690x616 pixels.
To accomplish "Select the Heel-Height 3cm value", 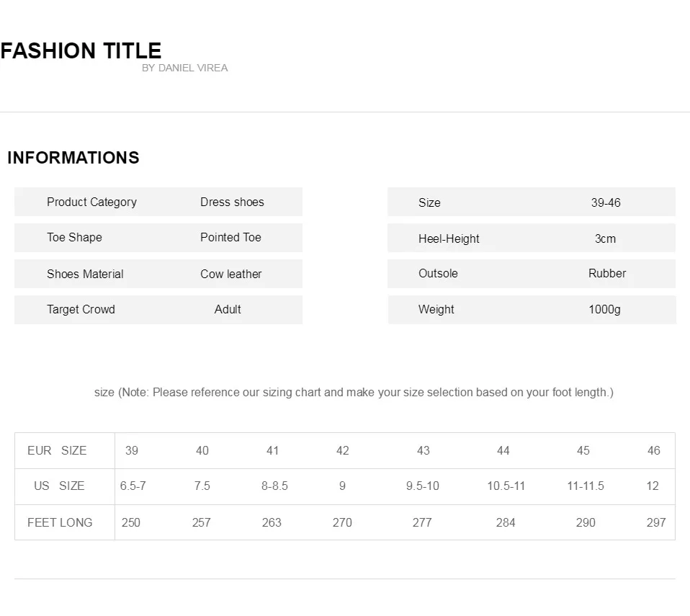I will coord(605,238).
